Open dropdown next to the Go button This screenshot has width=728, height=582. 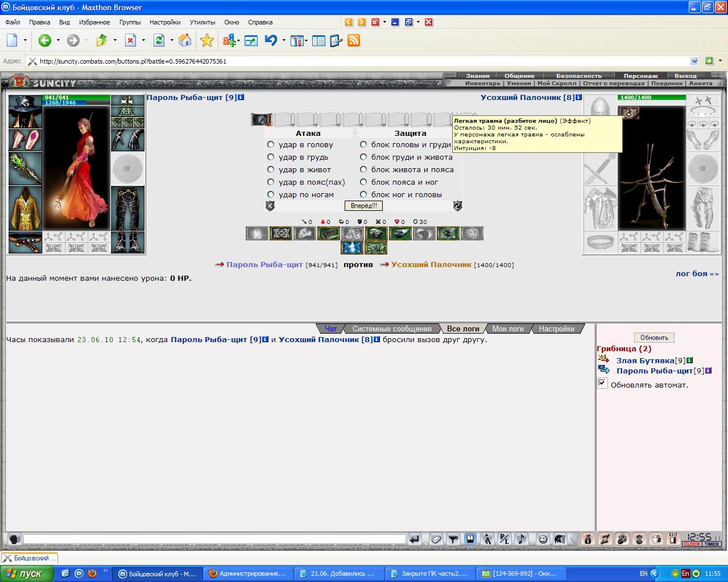click(720, 61)
